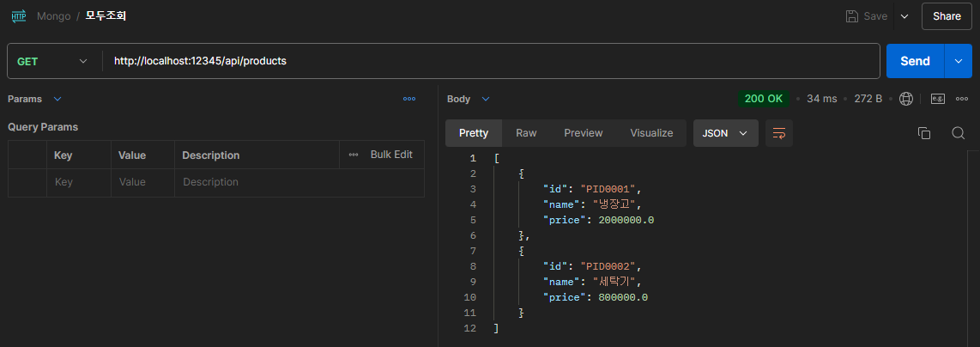Open the GET method dropdown
Image resolution: width=980 pixels, height=347 pixels.
click(x=54, y=61)
